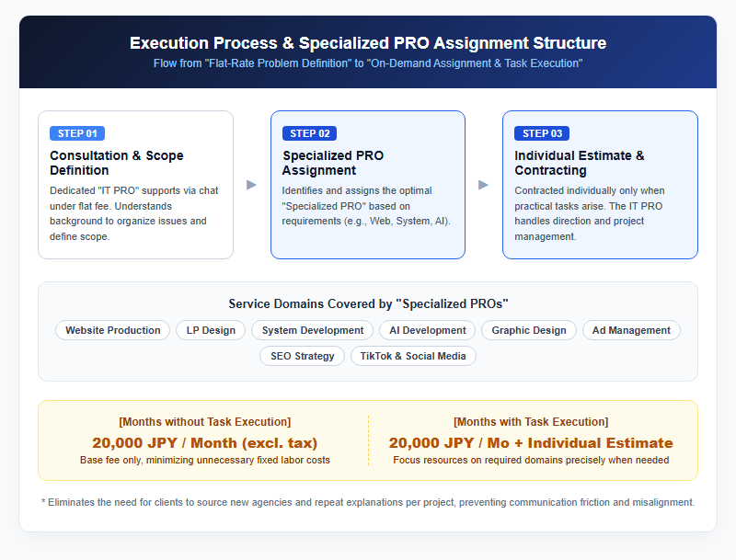Select the Ad Management tag
Screen dimensions: 736x560
631,330
